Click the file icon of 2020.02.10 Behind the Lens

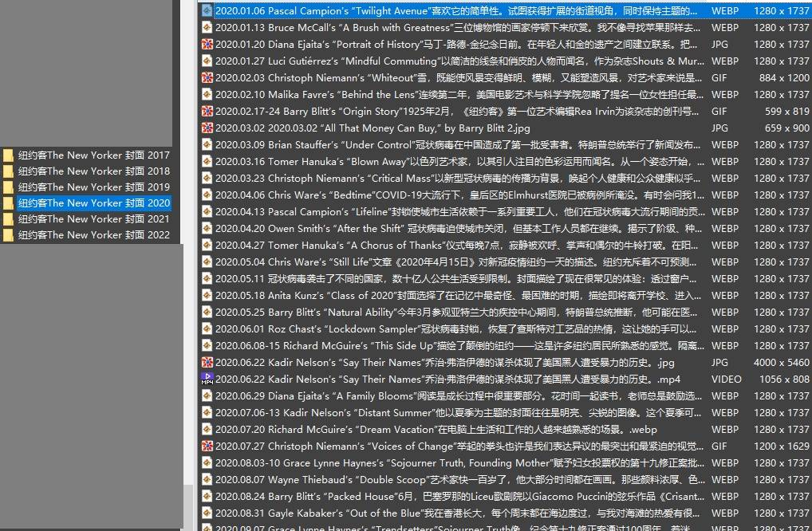click(x=207, y=94)
